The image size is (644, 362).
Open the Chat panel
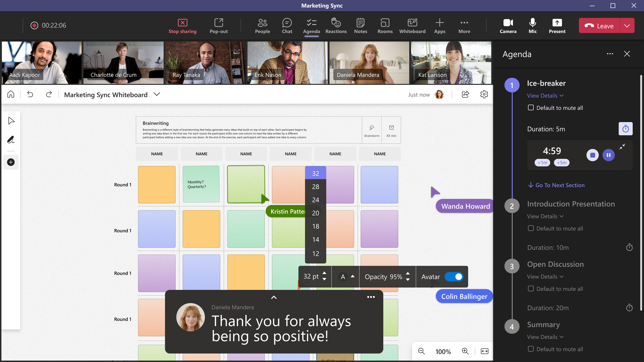coord(287,25)
